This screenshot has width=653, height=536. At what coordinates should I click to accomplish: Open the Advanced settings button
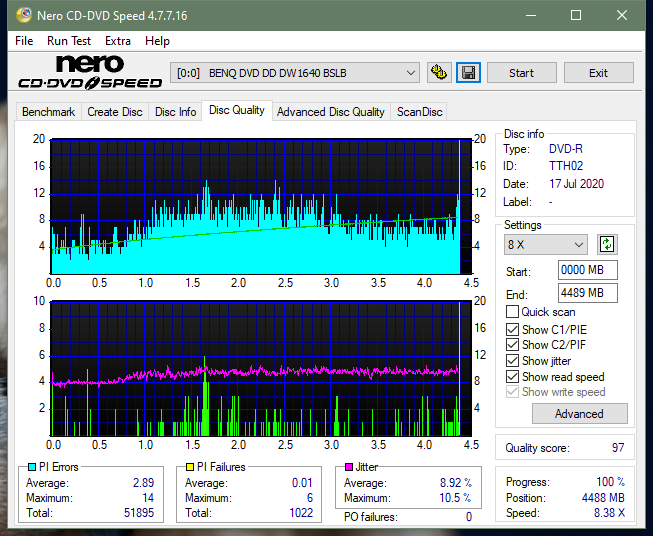[x=579, y=414]
